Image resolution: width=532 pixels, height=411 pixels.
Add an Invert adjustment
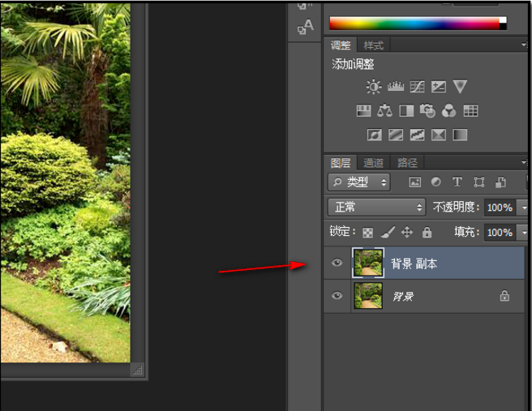tap(374, 135)
